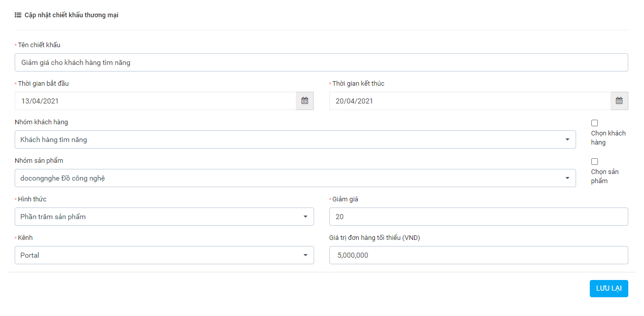Enable the Chọn sản phẩm checkbox

point(594,162)
